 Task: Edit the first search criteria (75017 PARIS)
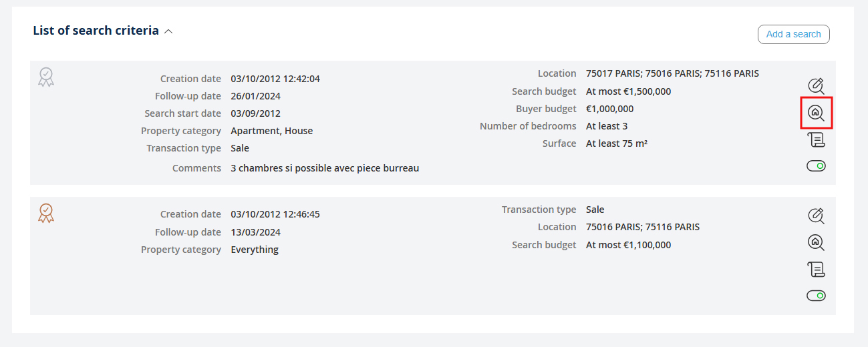click(x=816, y=86)
